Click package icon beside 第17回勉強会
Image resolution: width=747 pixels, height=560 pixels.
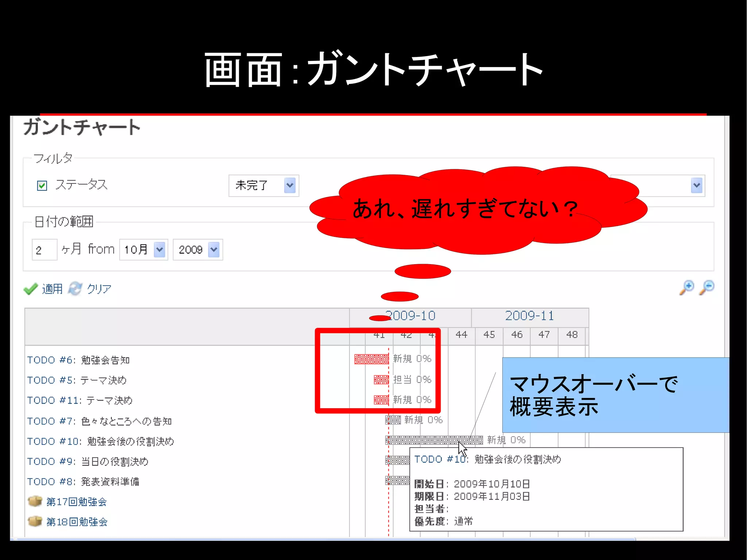click(35, 501)
